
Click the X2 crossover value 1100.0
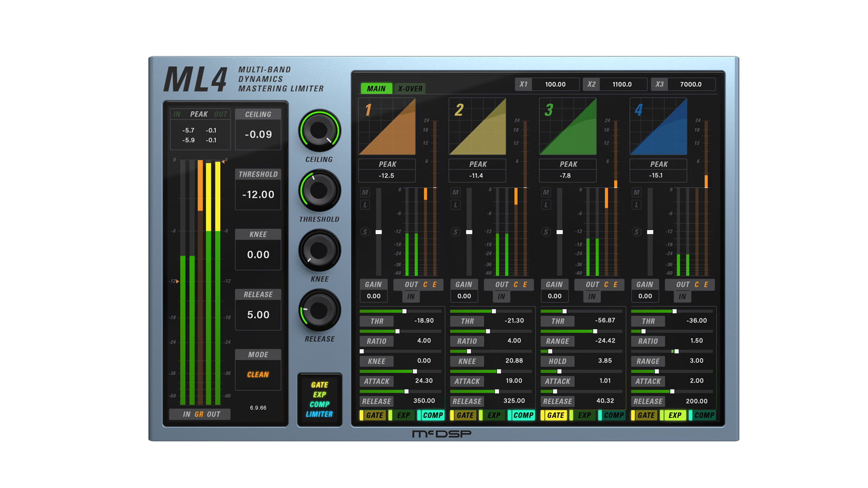click(622, 84)
